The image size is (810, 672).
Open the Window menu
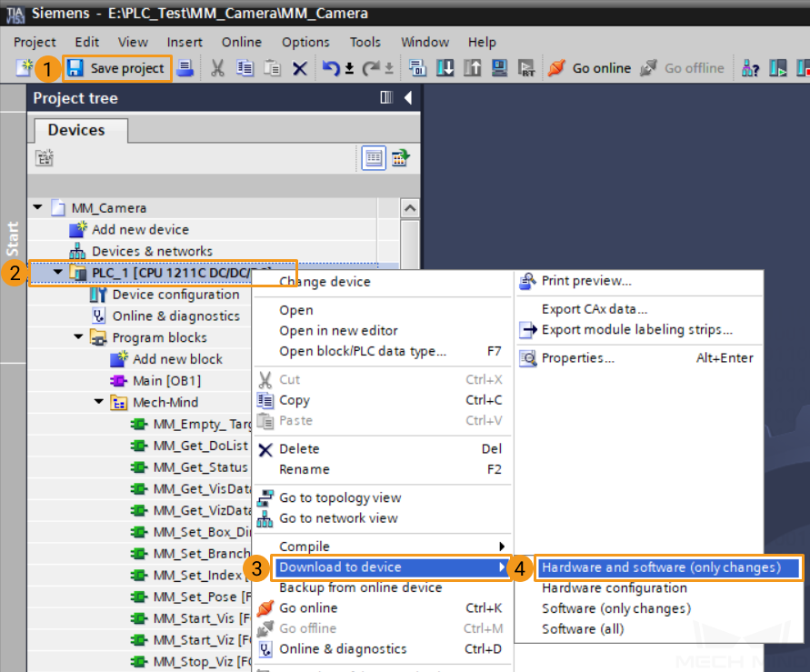(425, 42)
